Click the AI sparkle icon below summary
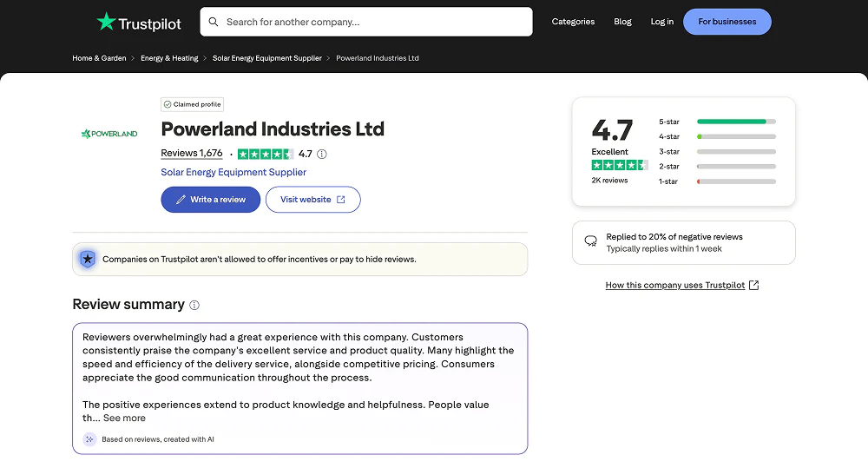This screenshot has width=868, height=468. (89, 439)
